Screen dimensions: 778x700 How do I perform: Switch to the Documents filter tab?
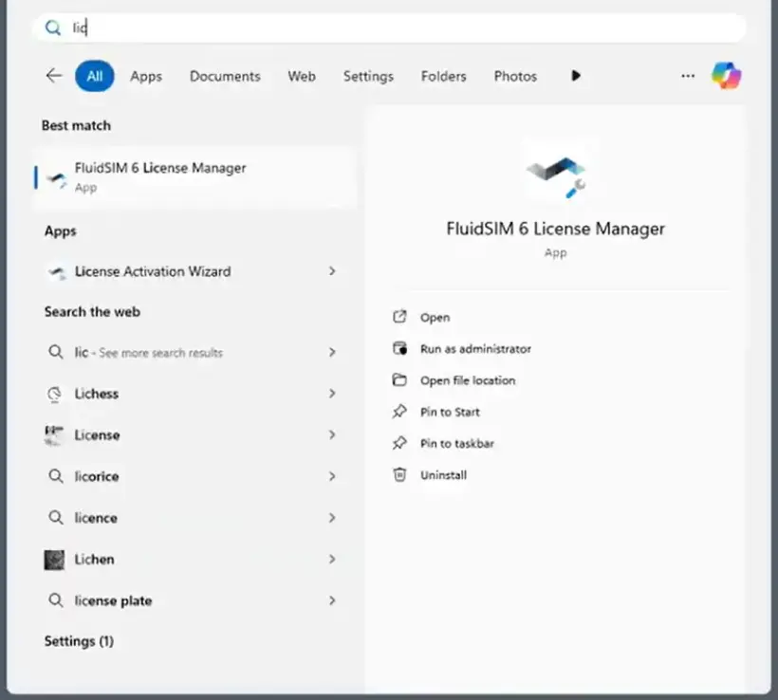(x=225, y=77)
